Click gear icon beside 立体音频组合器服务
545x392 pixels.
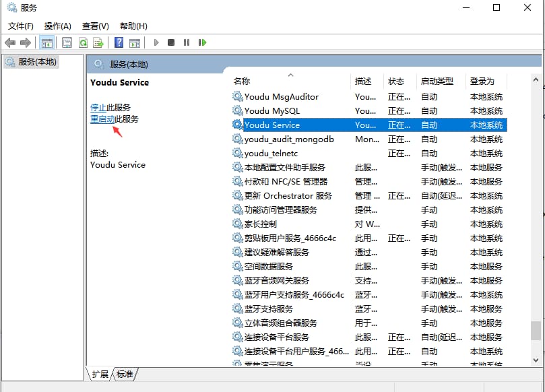(x=237, y=323)
